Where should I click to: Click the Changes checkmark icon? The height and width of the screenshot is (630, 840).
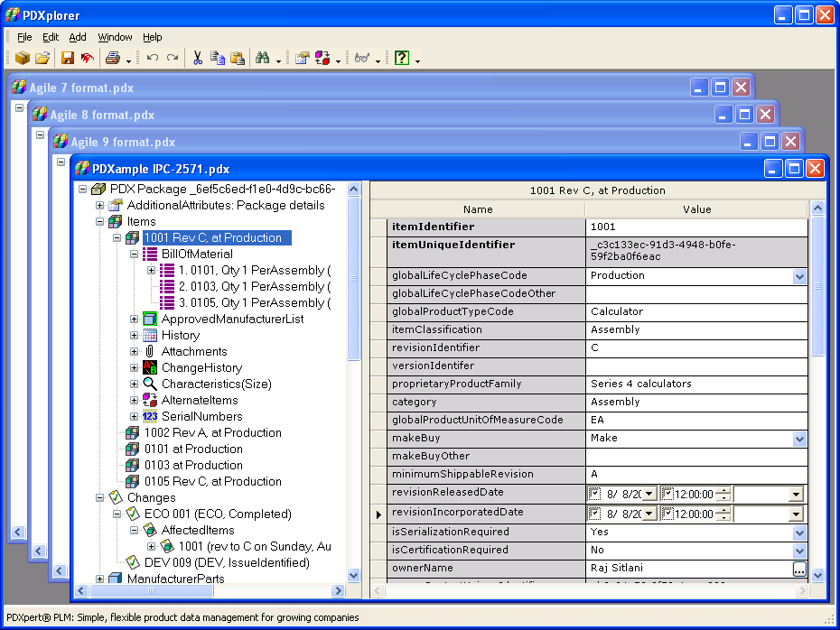coord(116,498)
